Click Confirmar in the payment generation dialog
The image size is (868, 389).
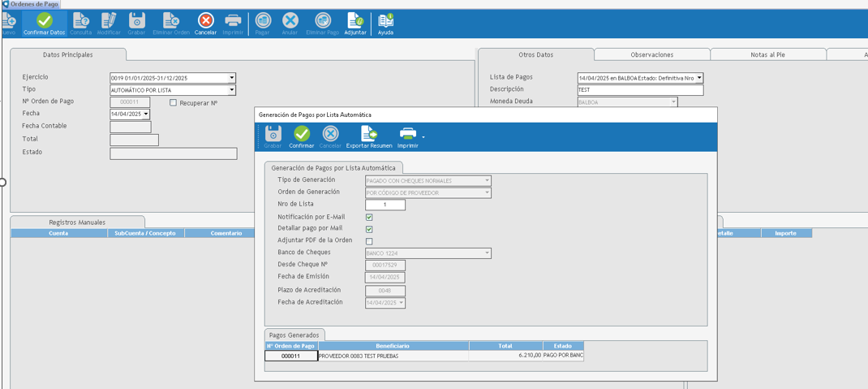point(302,136)
